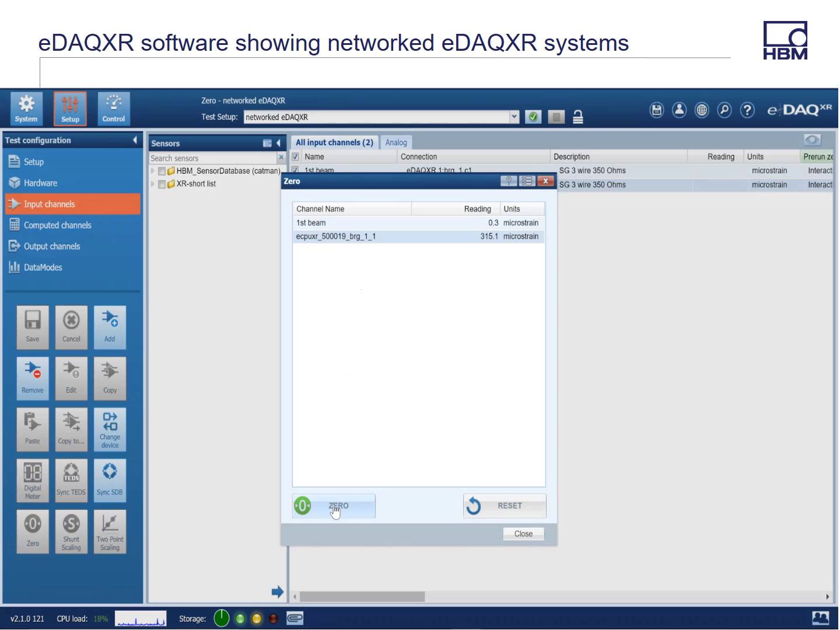The image size is (840, 630).
Task: Add a new input channel
Action: pyautogui.click(x=110, y=327)
